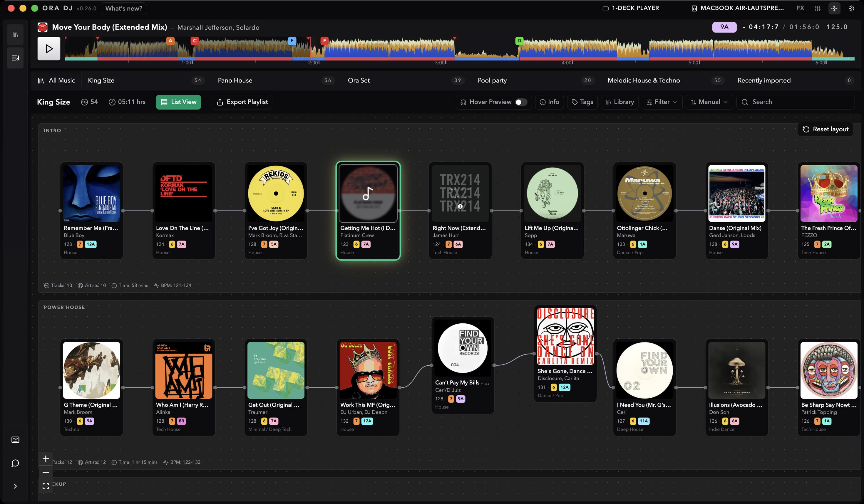The height and width of the screenshot is (504, 864).
Task: Open the mixer sliders icon
Action: (x=817, y=8)
